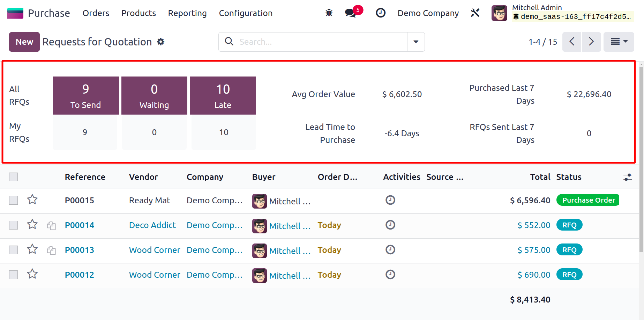
Task: Expand the search options dropdown arrow
Action: click(416, 42)
